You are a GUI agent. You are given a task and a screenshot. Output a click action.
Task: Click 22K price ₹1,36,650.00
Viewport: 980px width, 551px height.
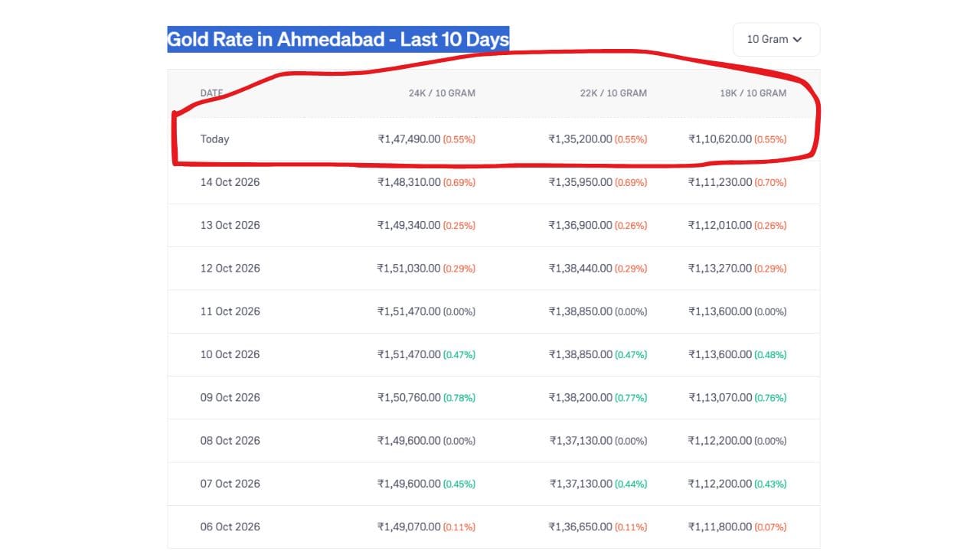tap(580, 527)
